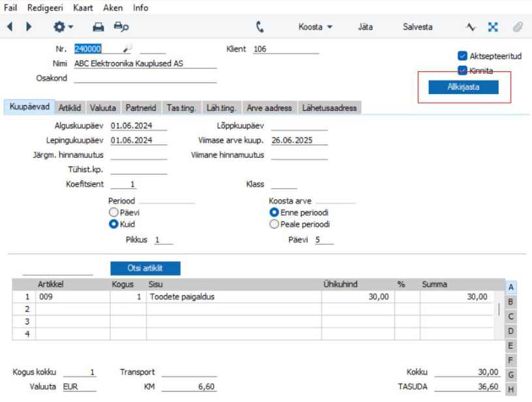Save with the Salvesta button
This screenshot has width=532, height=402.
418,27
